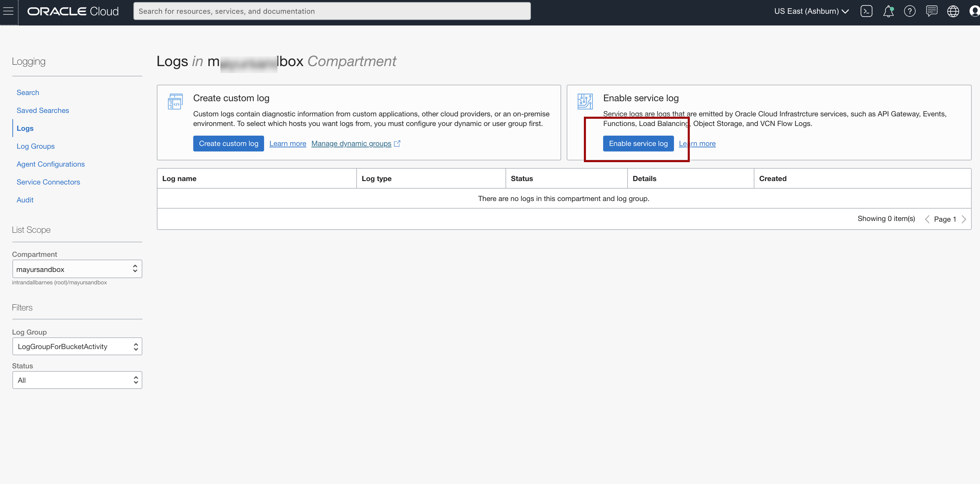This screenshot has width=980, height=484.
Task: Open Service Connectors in the sidebar
Action: 48,182
